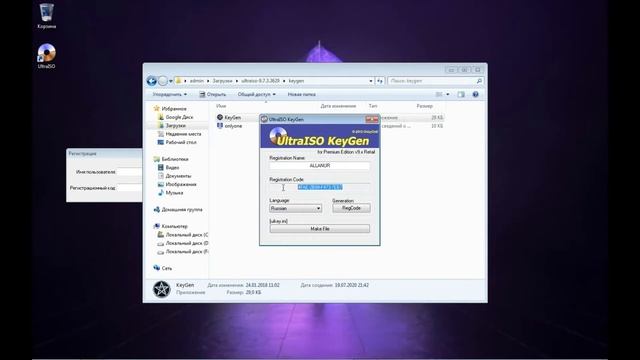Click the Избранное star in the sidebar
Screen dimensions: 640x360
[156, 109]
